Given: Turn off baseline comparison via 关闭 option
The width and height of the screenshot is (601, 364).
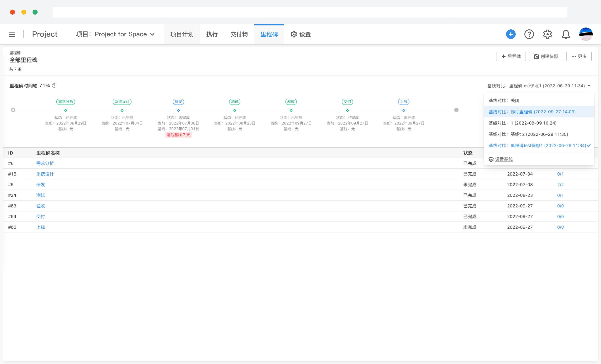Looking at the screenshot, I should tap(504, 100).
